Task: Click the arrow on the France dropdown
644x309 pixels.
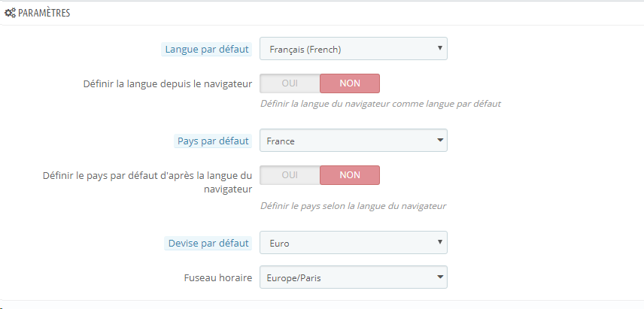Action: pos(439,140)
